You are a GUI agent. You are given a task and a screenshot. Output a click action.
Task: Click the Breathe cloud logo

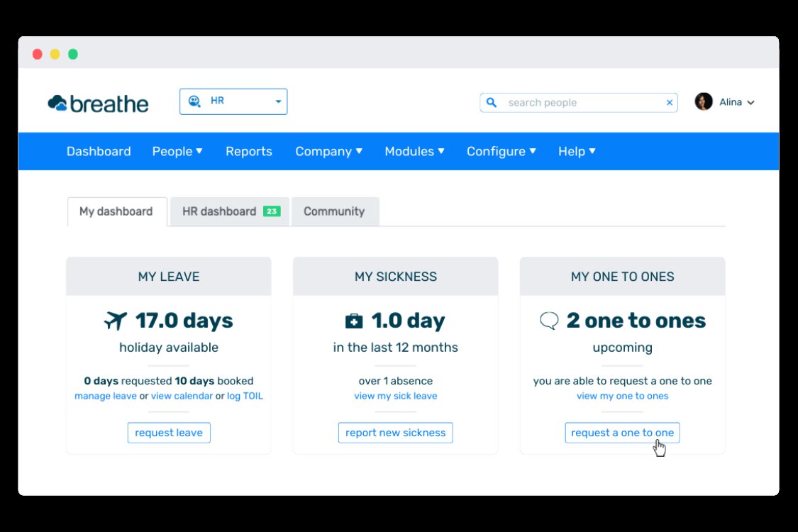coord(57,104)
